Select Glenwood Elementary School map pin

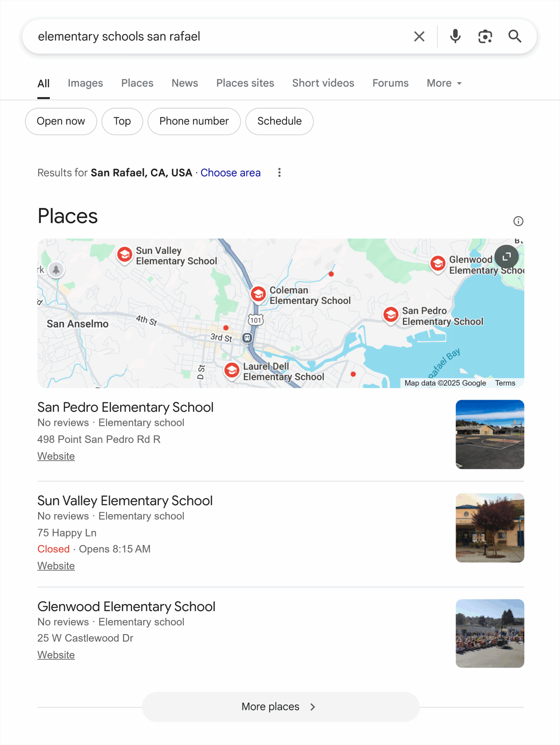[438, 264]
